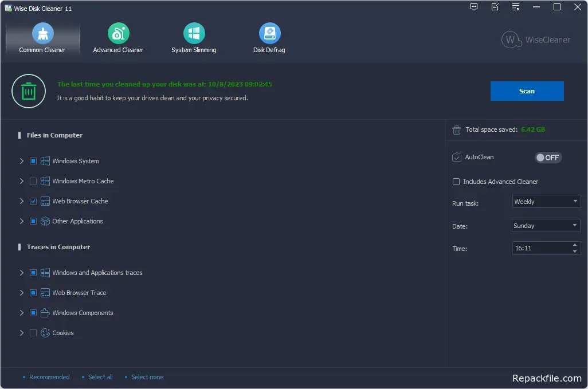
Task: Open the edit note icon in title bar
Action: point(495,7)
